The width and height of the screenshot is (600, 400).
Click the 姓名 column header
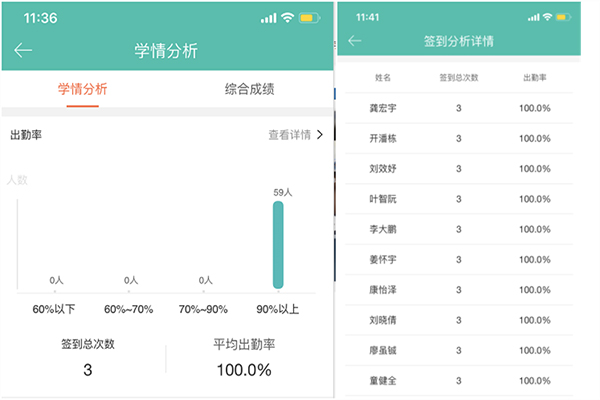coord(382,77)
